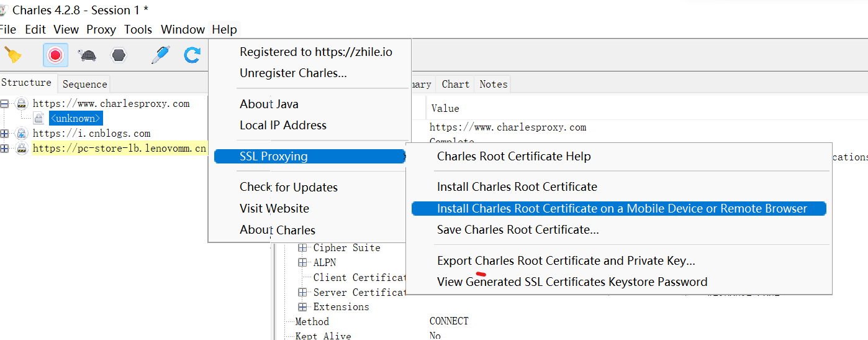
Task: Expand the Cipher Suite row
Action: point(303,247)
